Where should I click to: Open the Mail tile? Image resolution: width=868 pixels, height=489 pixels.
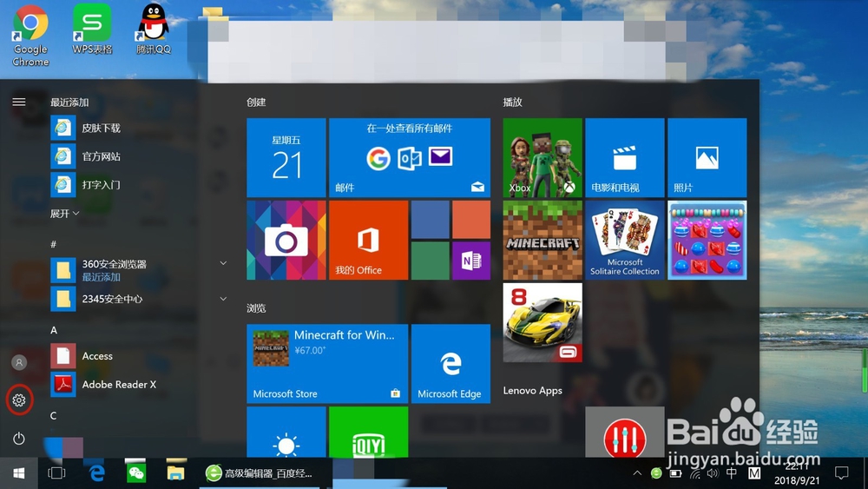(x=410, y=158)
